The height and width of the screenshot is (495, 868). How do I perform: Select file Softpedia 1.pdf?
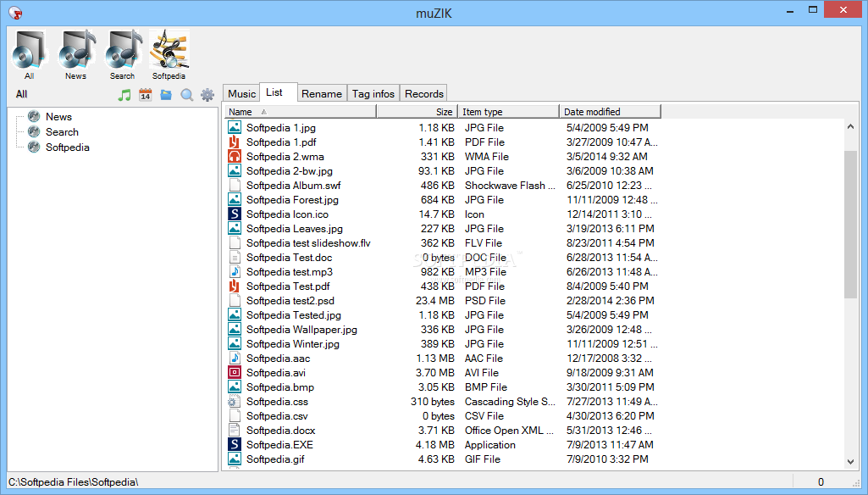tap(281, 142)
